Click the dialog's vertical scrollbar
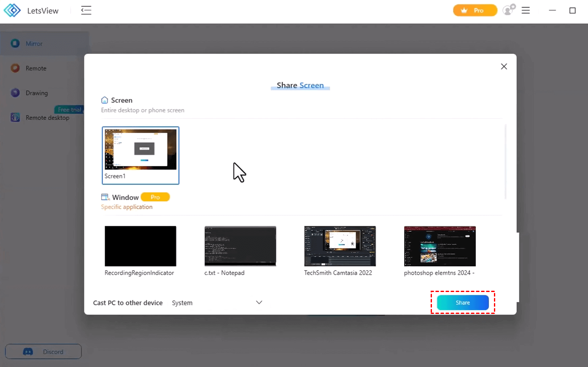 (505, 161)
